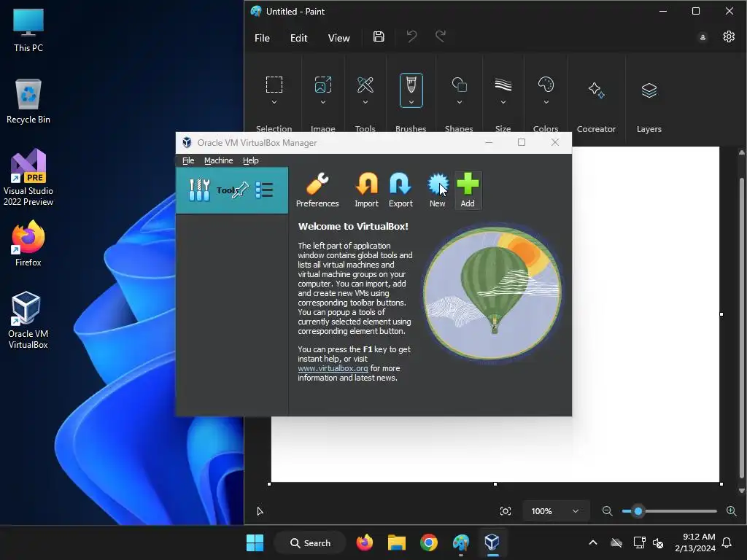This screenshot has width=747, height=560.
Task: Open Paint account profile icon
Action: coord(703,37)
